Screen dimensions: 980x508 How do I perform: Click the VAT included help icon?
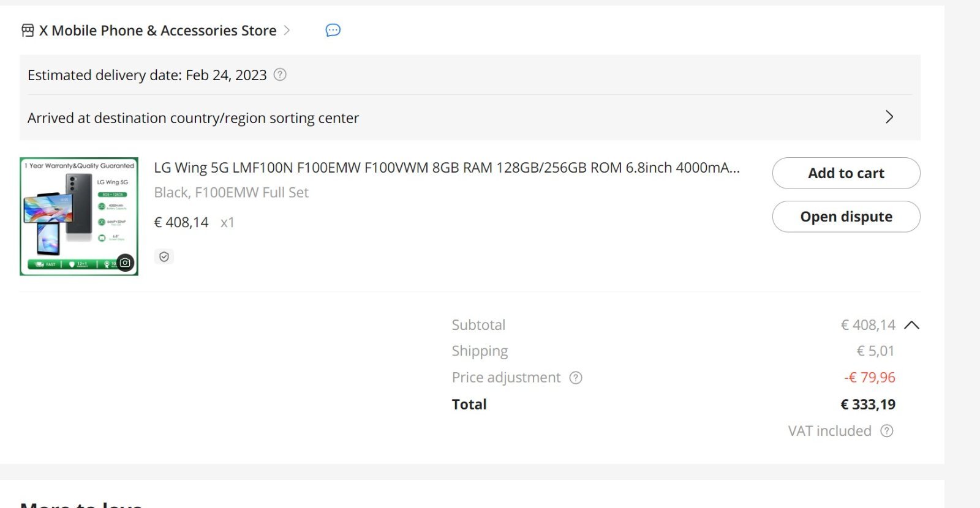click(887, 431)
